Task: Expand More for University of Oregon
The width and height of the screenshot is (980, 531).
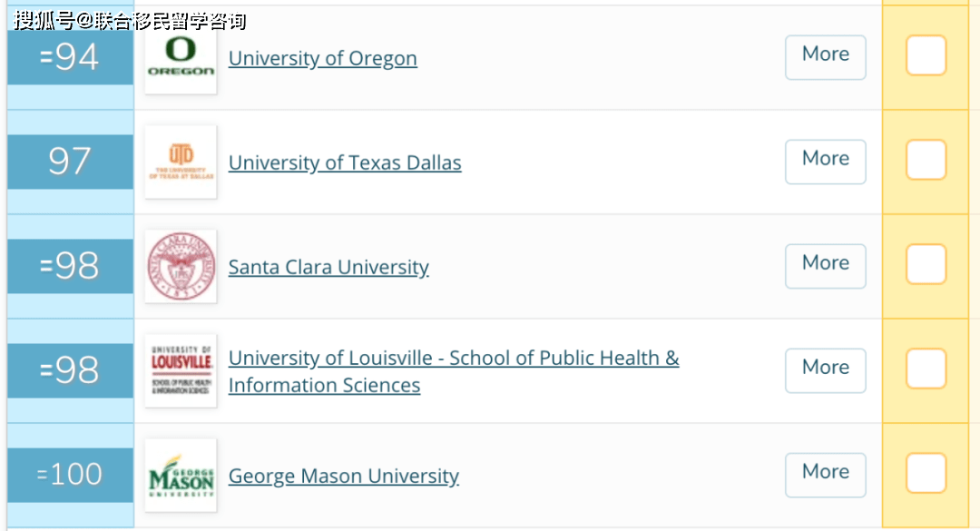Action: pyautogui.click(x=826, y=57)
